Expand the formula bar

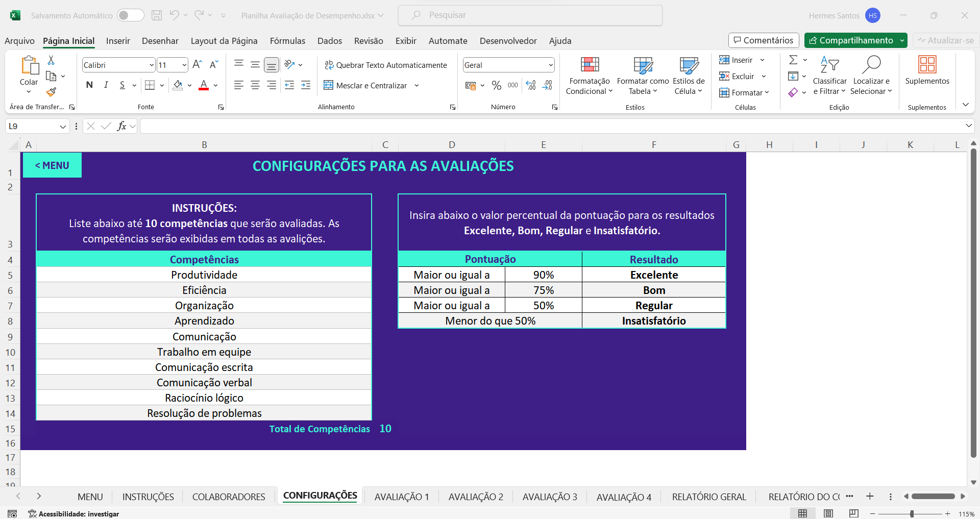coord(968,126)
